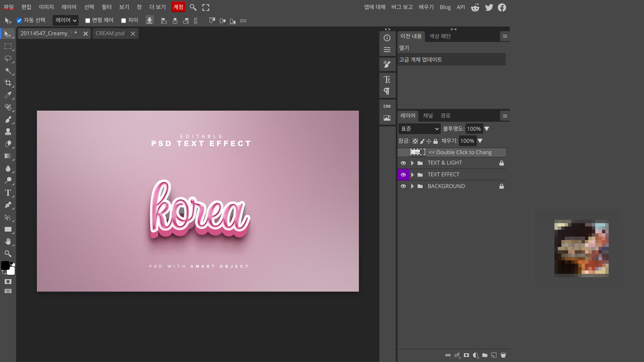
Task: Open the CSS panel icon
Action: point(387,106)
